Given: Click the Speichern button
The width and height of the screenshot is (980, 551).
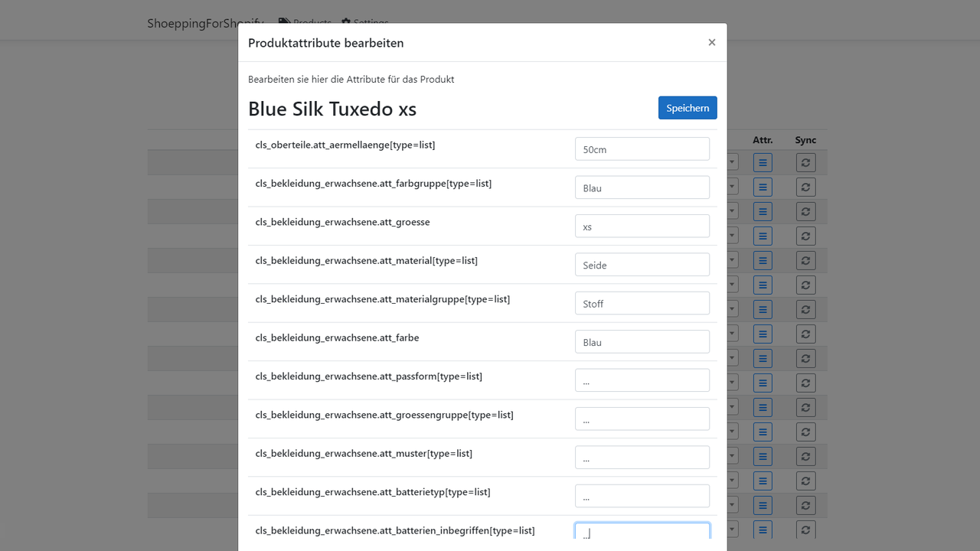Looking at the screenshot, I should (688, 108).
